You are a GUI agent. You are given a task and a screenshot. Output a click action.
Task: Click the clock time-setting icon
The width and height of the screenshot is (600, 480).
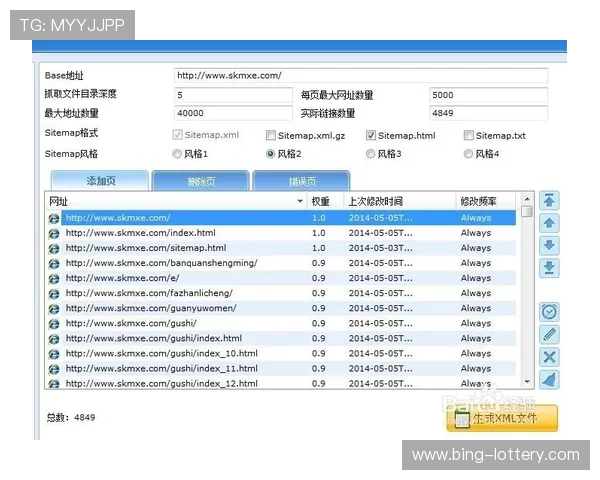(x=549, y=312)
